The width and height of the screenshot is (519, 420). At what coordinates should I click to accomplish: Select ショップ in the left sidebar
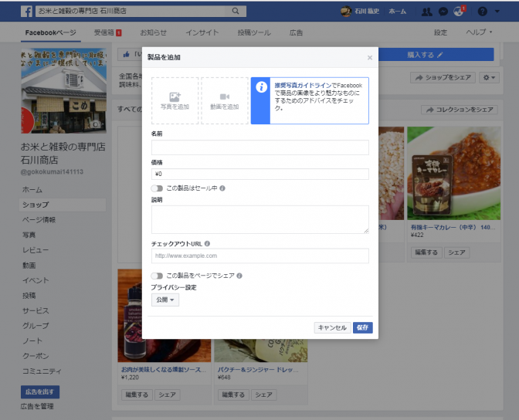tap(63, 205)
